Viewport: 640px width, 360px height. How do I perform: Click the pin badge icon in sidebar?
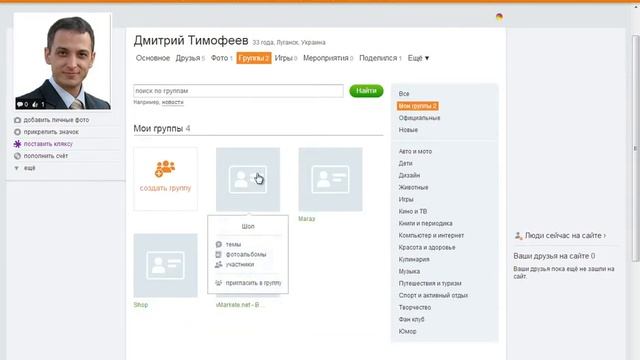[17, 132]
